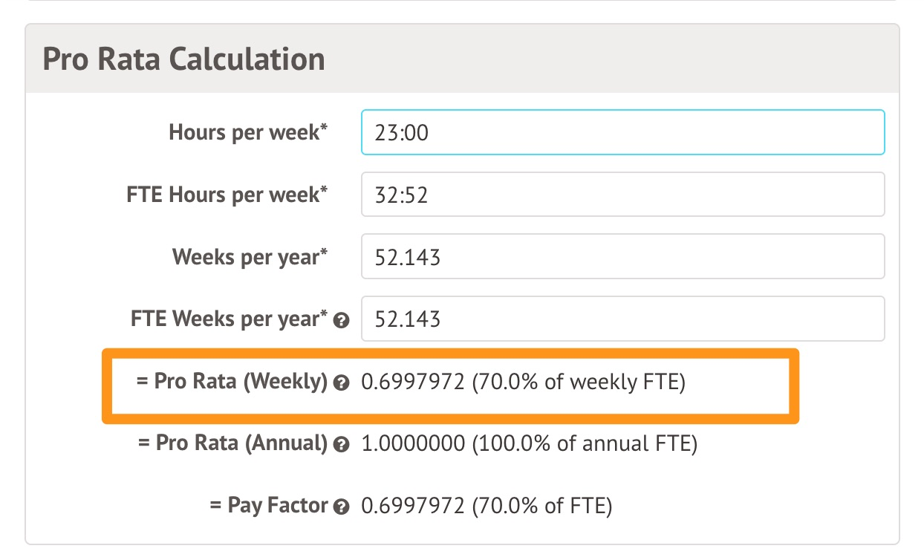Click the "= Pro Rata (Weekly)" label
This screenshot has height=560, width=924.
(x=232, y=382)
